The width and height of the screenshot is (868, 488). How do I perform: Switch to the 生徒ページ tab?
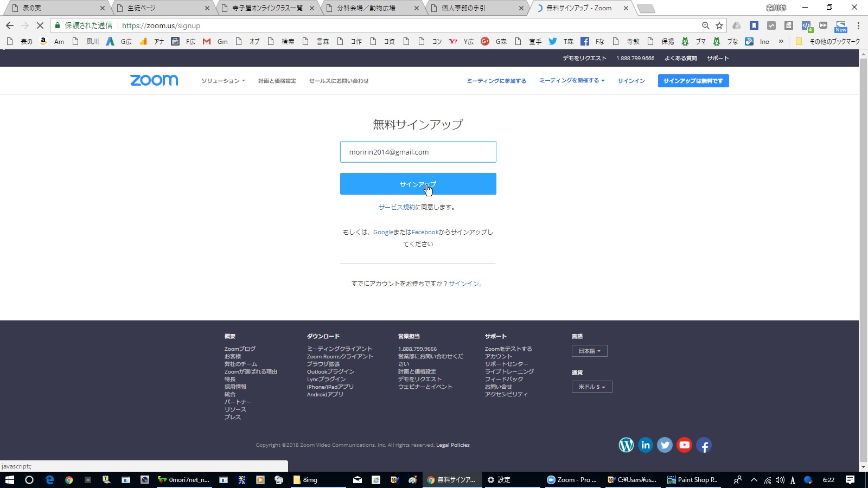162,8
